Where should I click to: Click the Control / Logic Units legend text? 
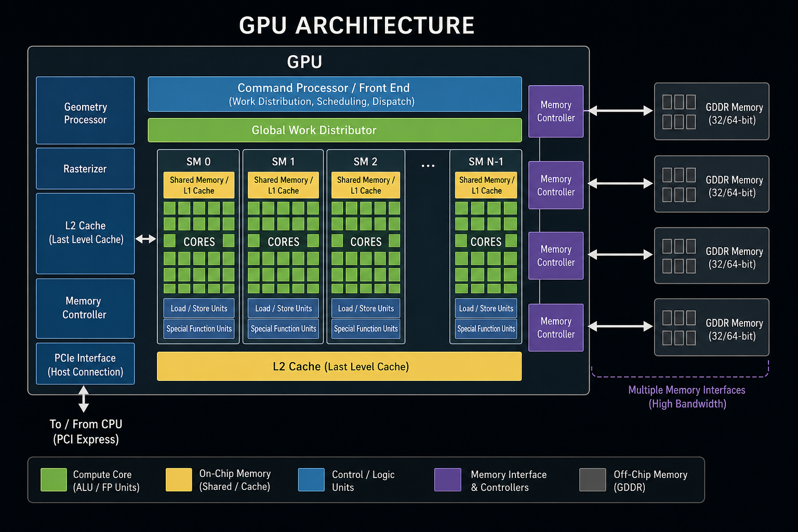click(x=363, y=481)
